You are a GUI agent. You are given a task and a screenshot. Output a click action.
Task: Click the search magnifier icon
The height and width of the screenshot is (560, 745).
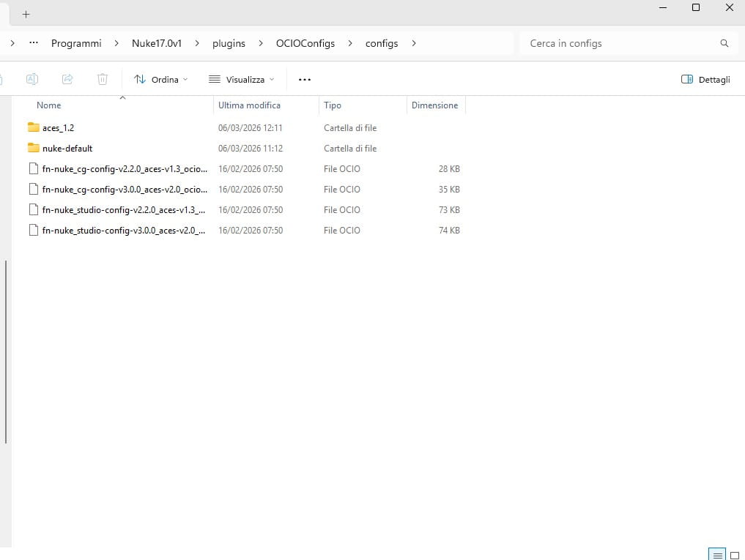pos(724,43)
